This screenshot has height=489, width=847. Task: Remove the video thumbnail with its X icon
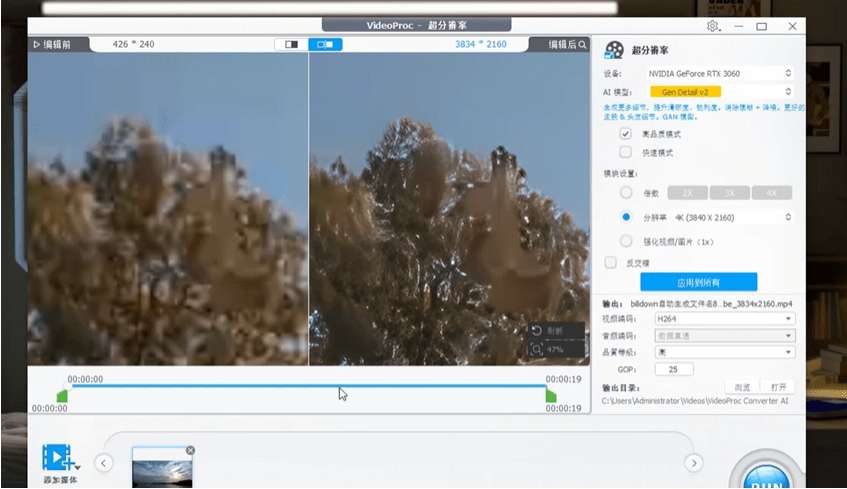(190, 450)
